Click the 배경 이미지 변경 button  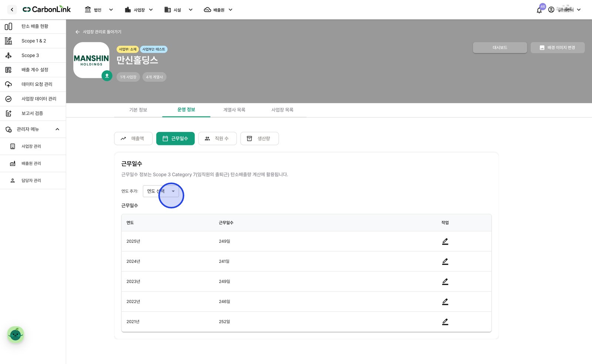click(558, 48)
